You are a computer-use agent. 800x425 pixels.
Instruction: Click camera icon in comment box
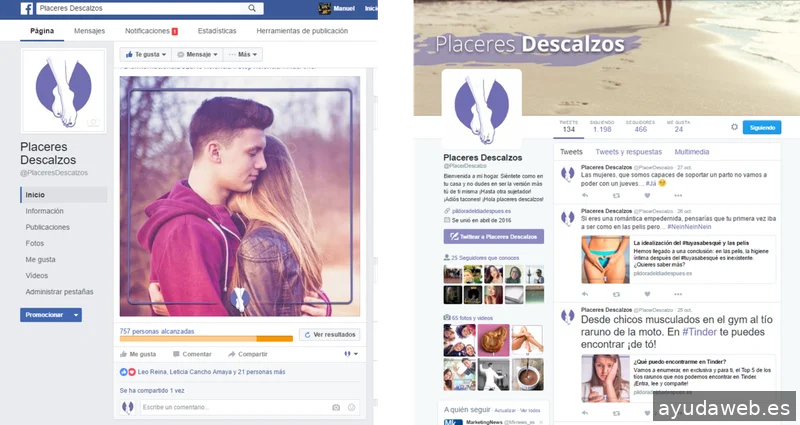336,407
